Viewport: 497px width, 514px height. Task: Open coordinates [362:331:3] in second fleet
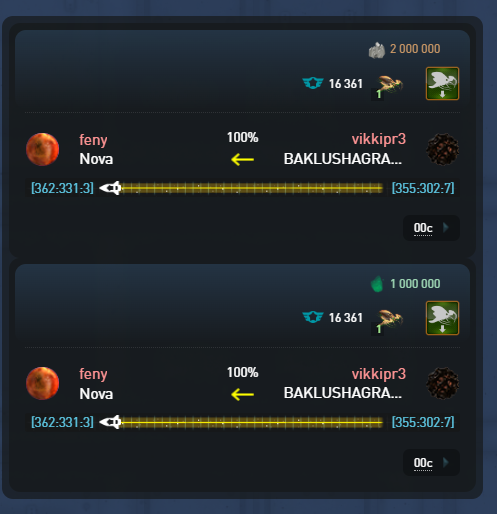[x=62, y=422]
